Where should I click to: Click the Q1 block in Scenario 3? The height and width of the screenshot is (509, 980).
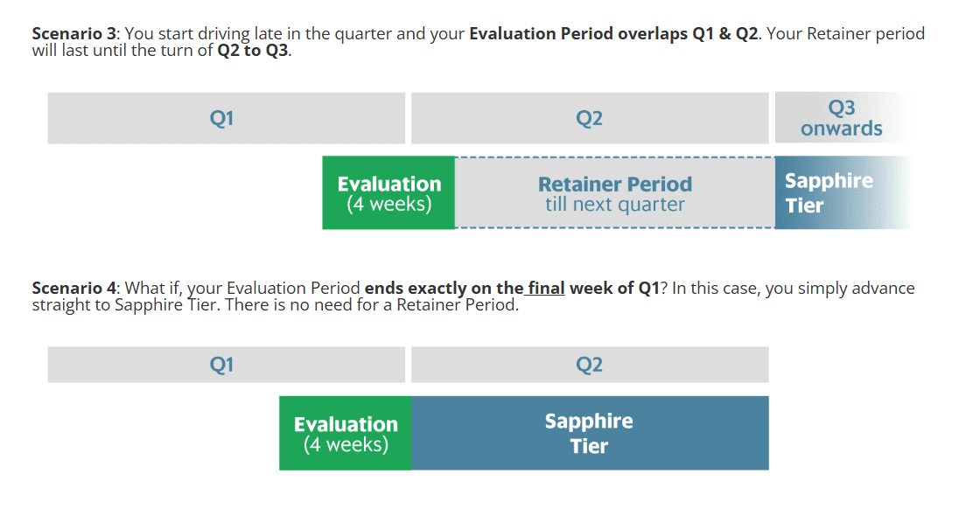coord(227,118)
